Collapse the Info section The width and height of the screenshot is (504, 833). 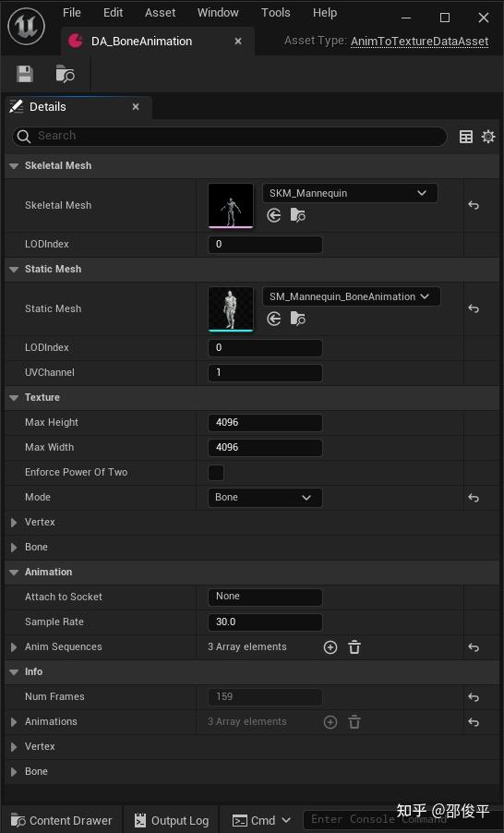pyautogui.click(x=15, y=672)
